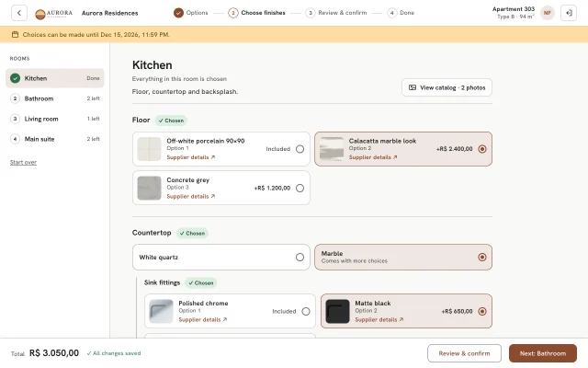Click All changes saved status

[114, 353]
